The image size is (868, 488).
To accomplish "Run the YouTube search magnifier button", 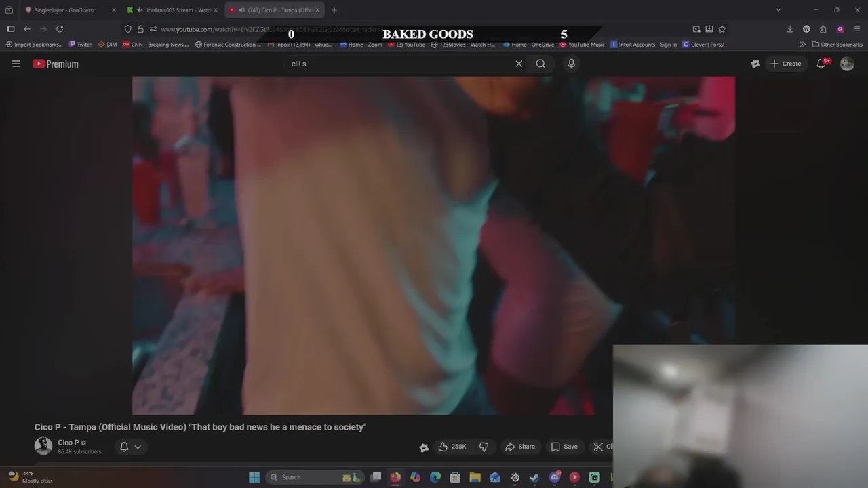I will tap(540, 64).
